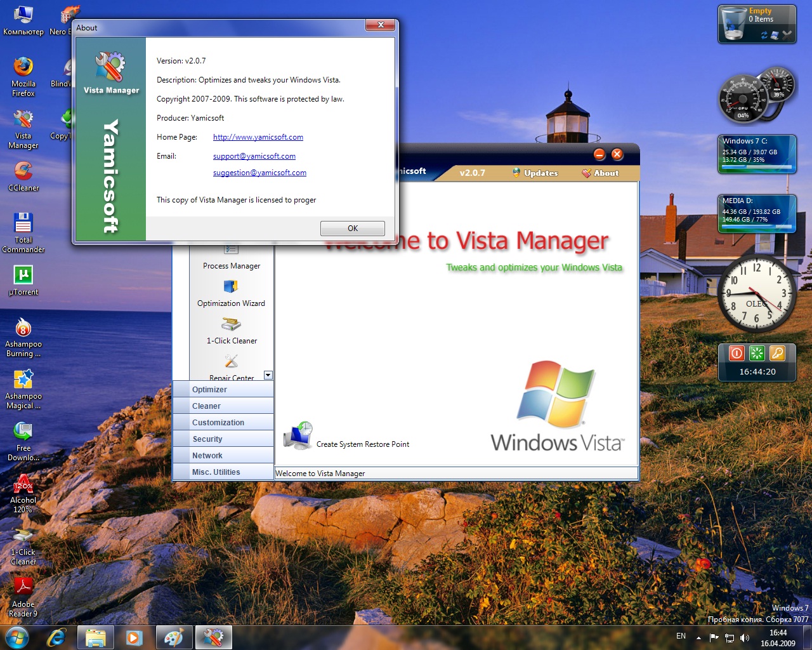This screenshot has height=650, width=812.
Task: Launch the 1-Click Cleaner sidebar icon
Action: coord(231,324)
